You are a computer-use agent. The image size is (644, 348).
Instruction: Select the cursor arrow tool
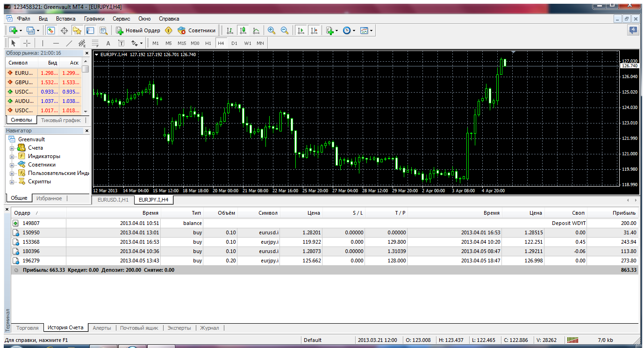pos(13,43)
